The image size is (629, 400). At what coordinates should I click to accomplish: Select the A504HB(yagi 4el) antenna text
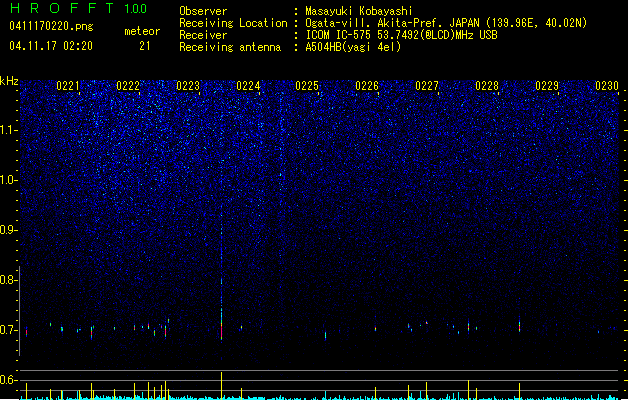(x=353, y=47)
